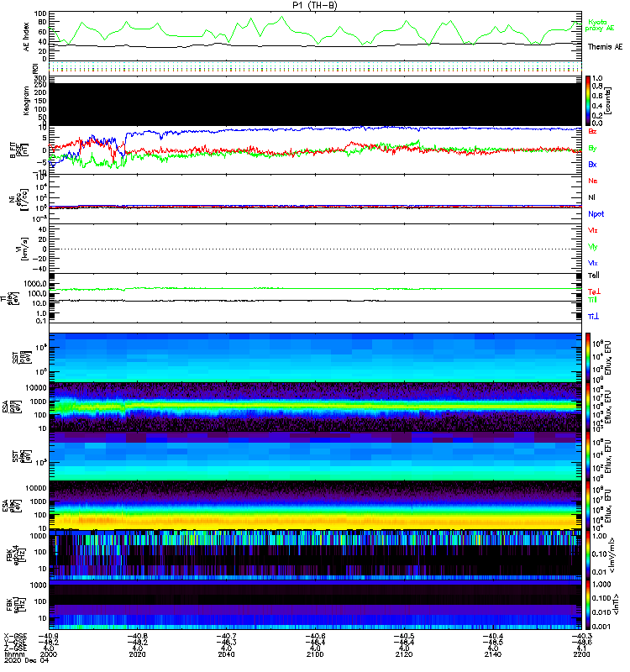Click the date text "2020 Dec 04"
The width and height of the screenshot is (630, 672).
[x=26, y=660]
